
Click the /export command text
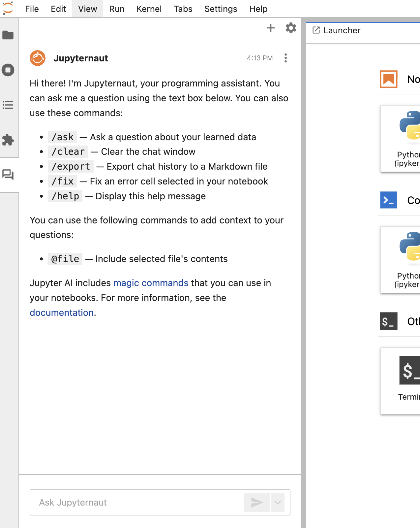click(71, 167)
